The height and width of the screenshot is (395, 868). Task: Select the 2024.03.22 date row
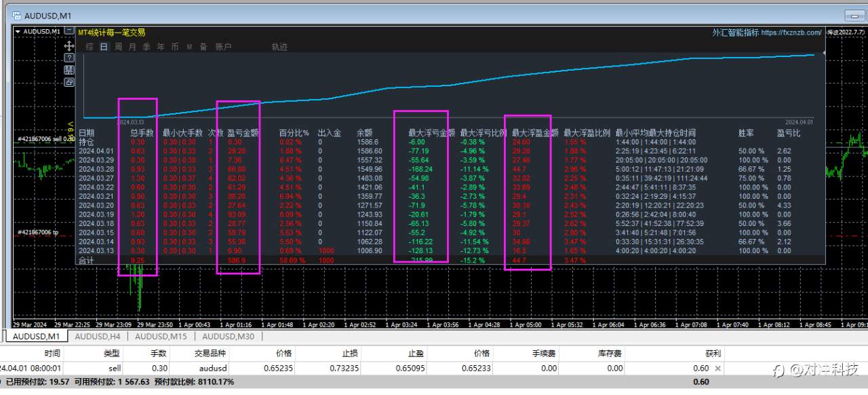tap(96, 187)
